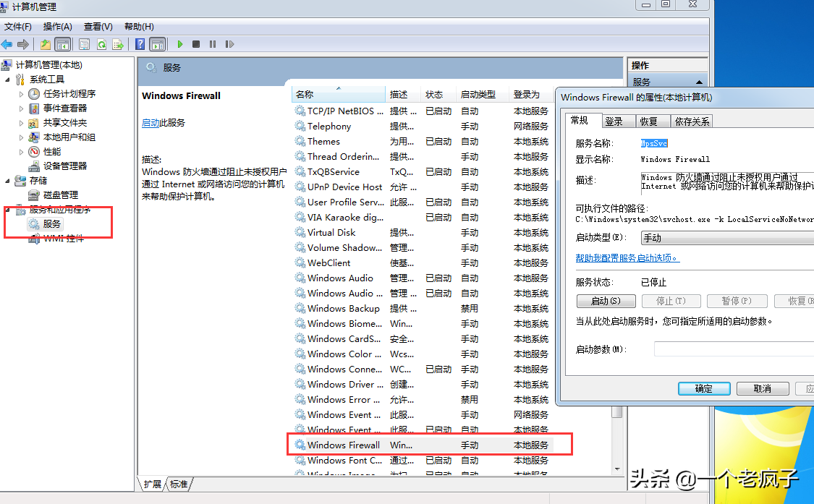Click the 确定 button
Viewport: 814px width, 504px height.
[704, 388]
